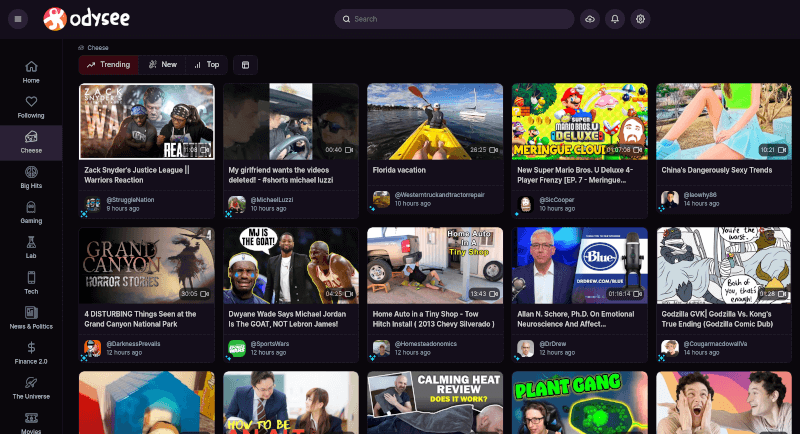Open Godzilla Vs. Kong's True Ending title

717,319
